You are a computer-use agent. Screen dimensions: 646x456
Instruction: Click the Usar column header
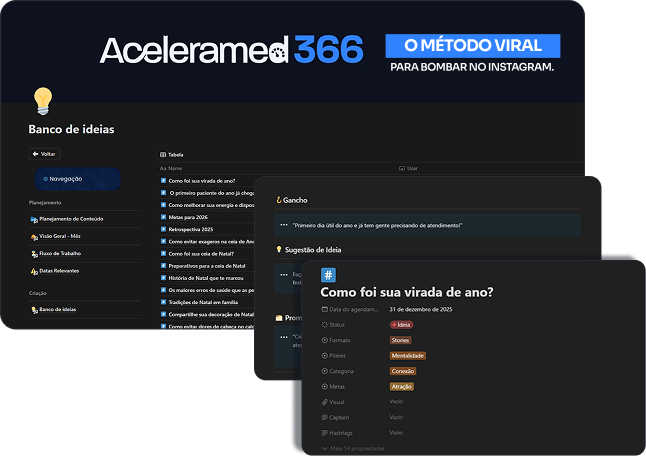pyautogui.click(x=408, y=168)
